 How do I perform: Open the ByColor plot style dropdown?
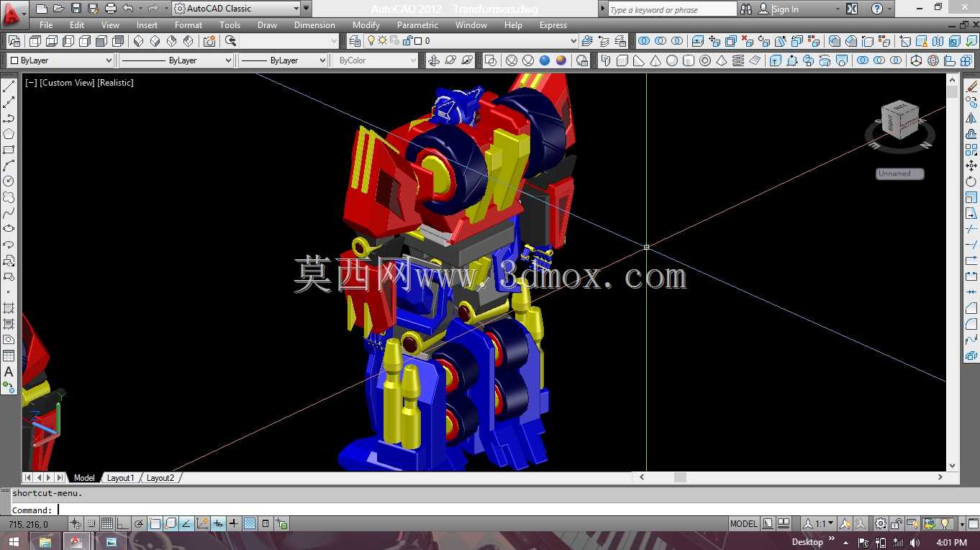[376, 60]
